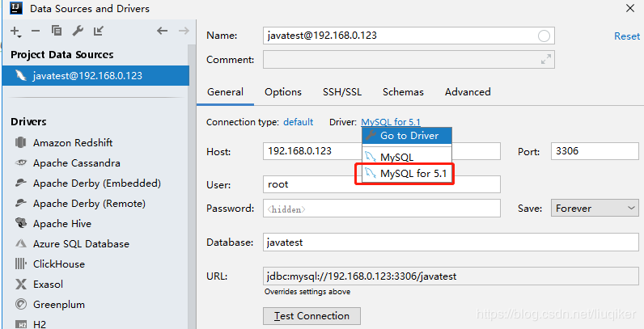
Task: Remove the selected data source with minus icon
Action: (36, 32)
